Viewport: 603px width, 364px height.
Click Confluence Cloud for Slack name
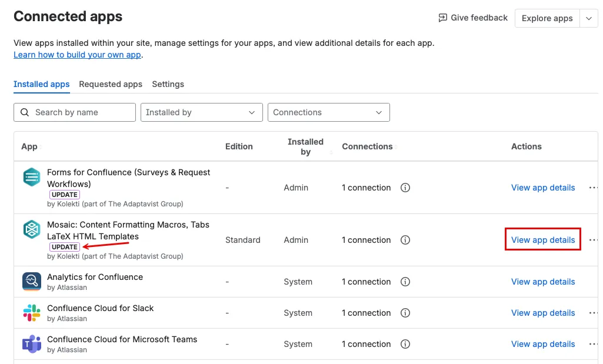(101, 308)
